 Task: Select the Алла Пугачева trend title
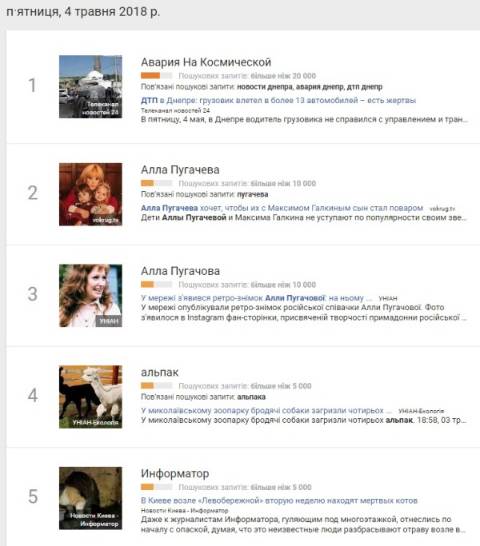coord(180,170)
